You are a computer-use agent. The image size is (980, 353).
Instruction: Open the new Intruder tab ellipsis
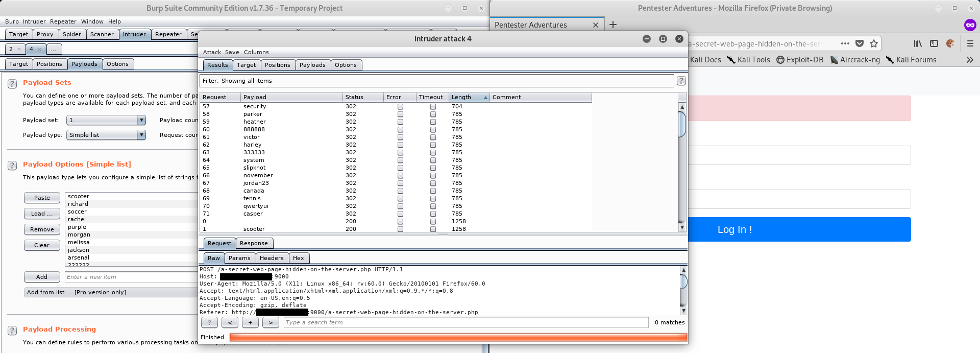coord(53,49)
